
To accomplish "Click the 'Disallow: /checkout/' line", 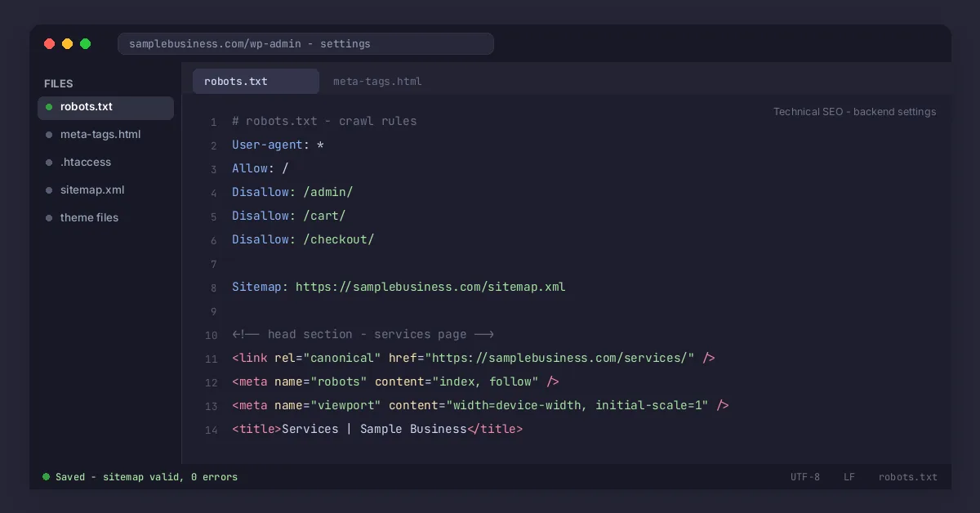I will [x=303, y=239].
